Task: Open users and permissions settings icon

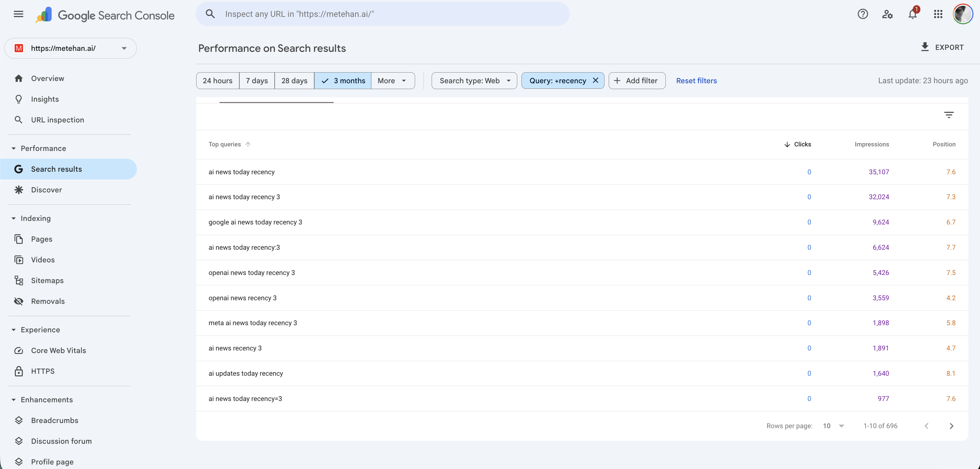Action: point(887,14)
